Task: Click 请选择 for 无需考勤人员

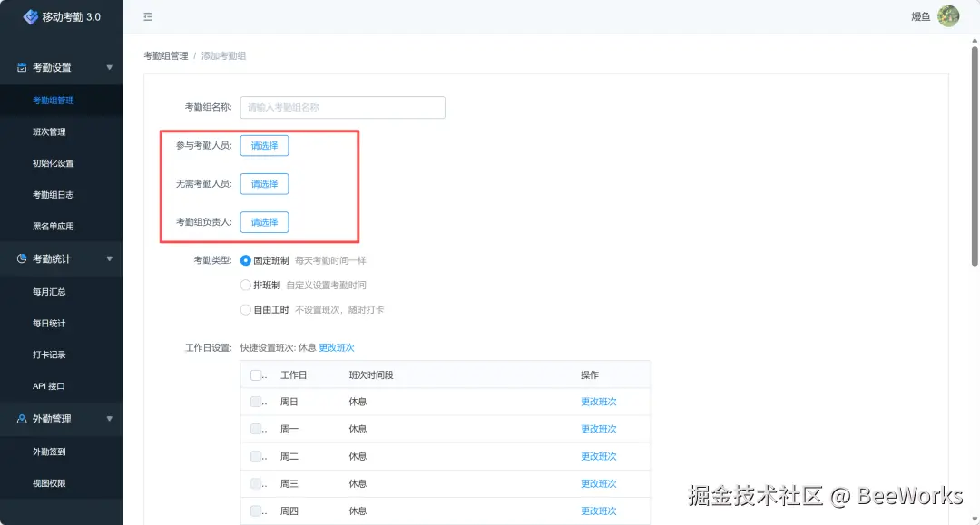Action: 264,184
